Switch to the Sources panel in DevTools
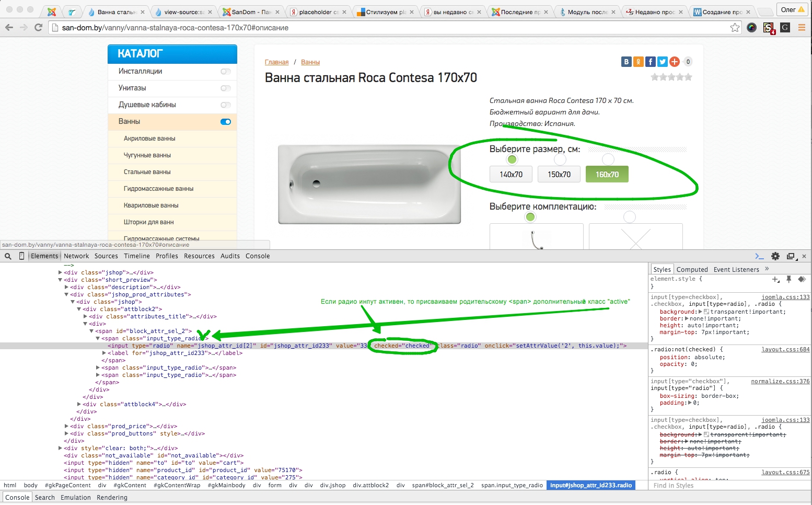The width and height of the screenshot is (812, 505). coord(106,256)
